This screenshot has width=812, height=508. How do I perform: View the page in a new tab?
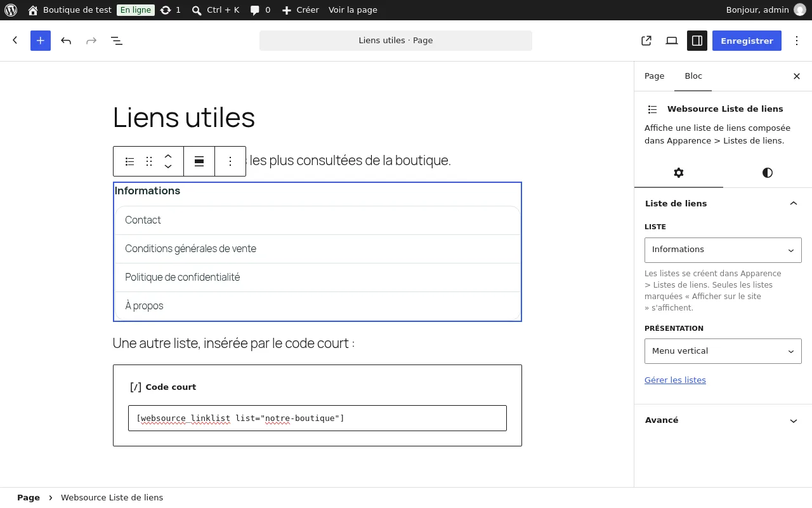pyautogui.click(x=646, y=41)
